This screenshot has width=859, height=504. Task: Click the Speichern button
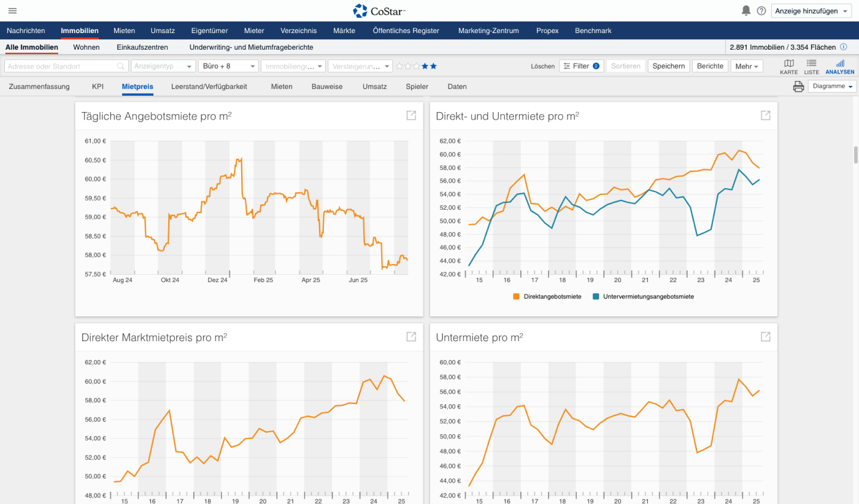[x=668, y=66]
